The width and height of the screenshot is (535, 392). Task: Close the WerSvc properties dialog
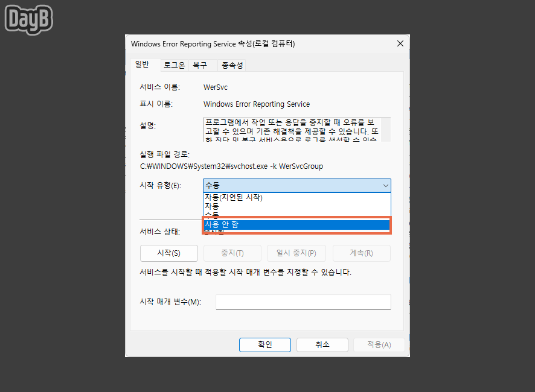coord(400,43)
